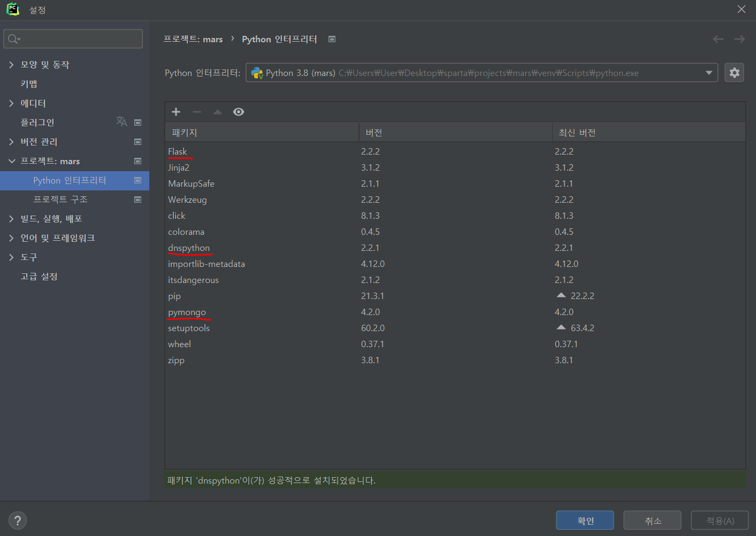Click the project-level icon beside breadcrumb title

332,39
